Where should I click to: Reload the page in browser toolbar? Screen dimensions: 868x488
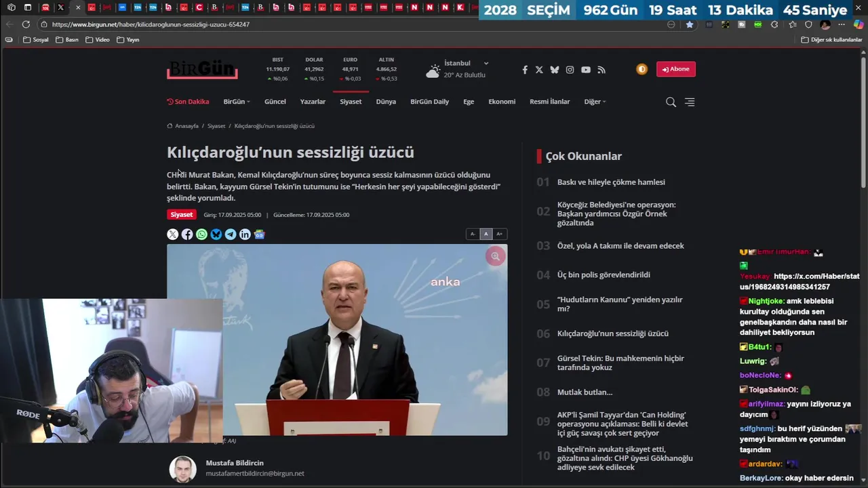26,24
